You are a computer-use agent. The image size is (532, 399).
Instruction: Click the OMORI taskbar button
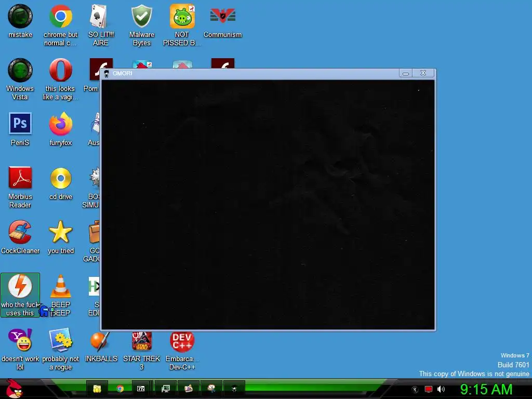coord(234,389)
